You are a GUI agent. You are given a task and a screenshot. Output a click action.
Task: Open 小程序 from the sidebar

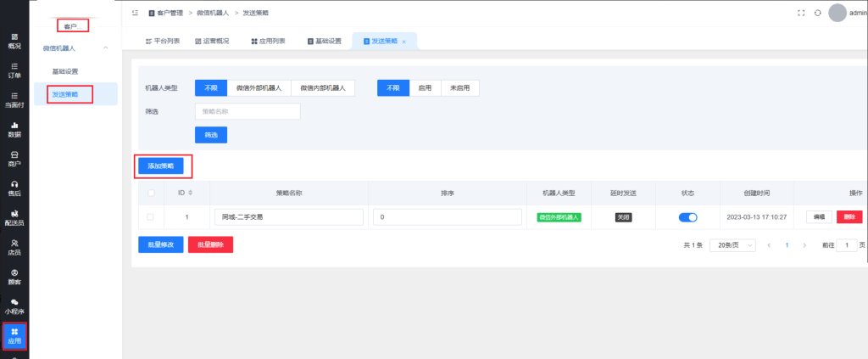[x=14, y=306]
